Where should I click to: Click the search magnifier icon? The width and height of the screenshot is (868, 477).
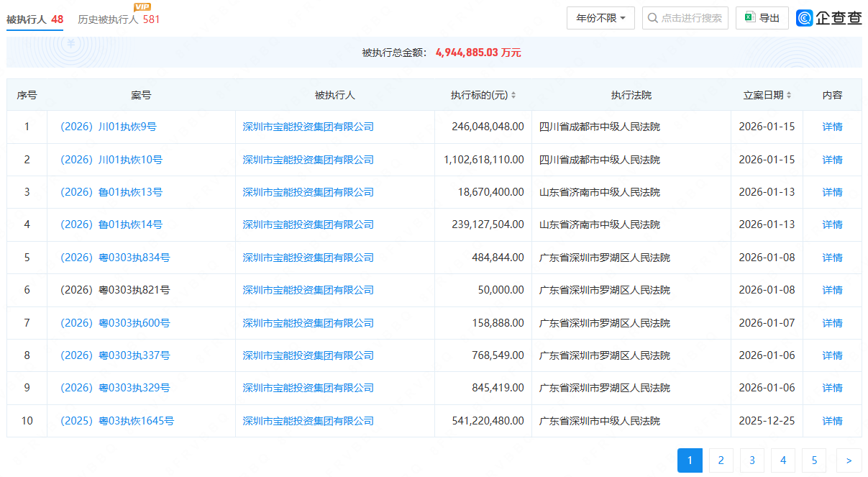[x=652, y=18]
